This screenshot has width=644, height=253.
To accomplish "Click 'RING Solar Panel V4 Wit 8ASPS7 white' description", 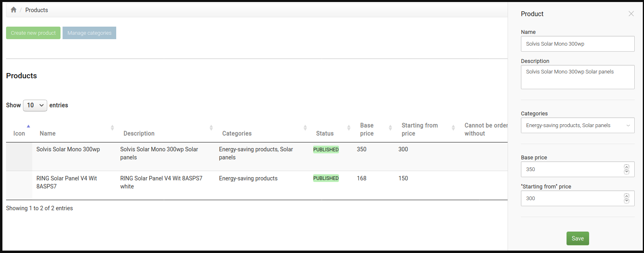I will coord(161,182).
